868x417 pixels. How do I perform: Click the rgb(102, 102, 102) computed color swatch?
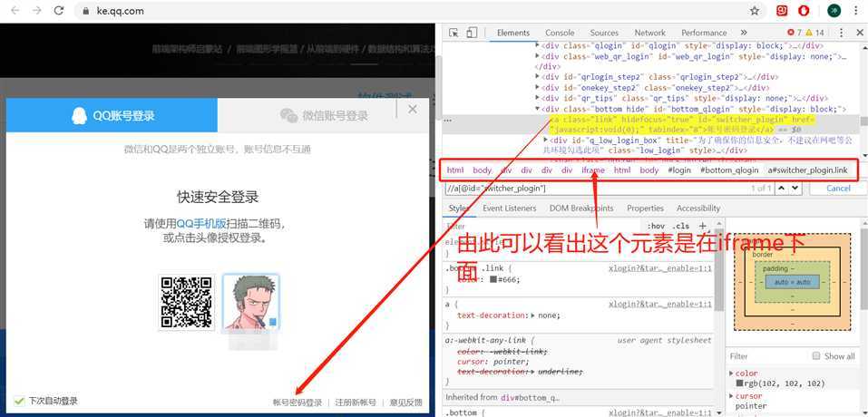739,383
